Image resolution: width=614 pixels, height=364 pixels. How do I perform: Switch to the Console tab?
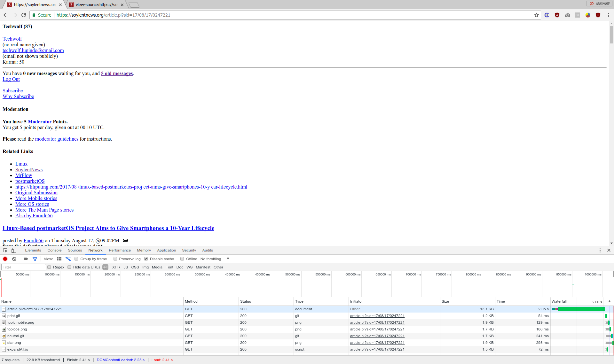click(54, 250)
